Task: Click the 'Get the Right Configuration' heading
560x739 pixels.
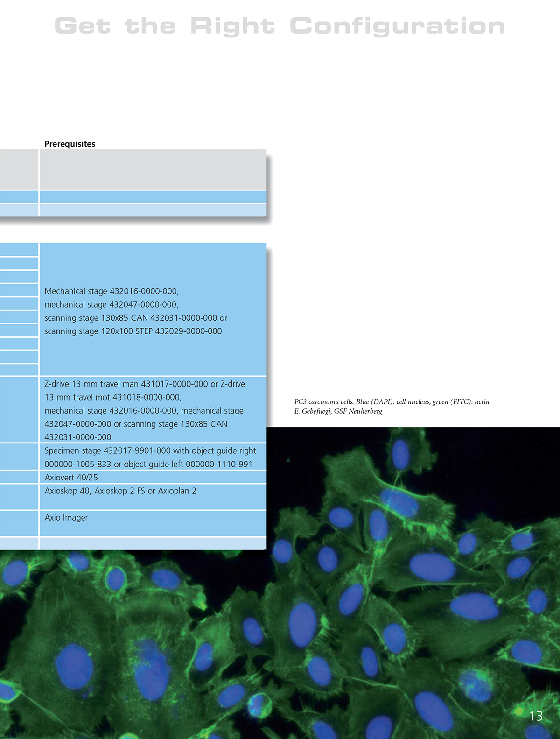Action: point(280,27)
